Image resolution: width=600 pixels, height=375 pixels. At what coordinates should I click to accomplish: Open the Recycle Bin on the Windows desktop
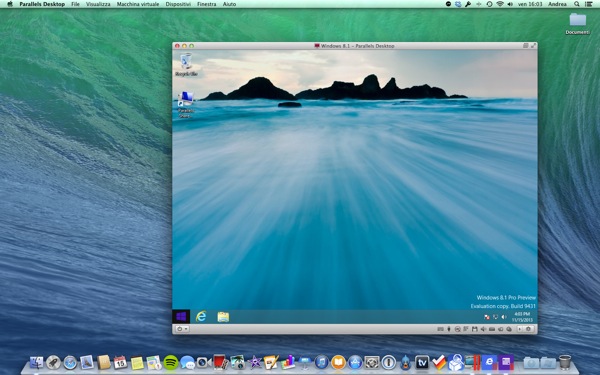[186, 65]
